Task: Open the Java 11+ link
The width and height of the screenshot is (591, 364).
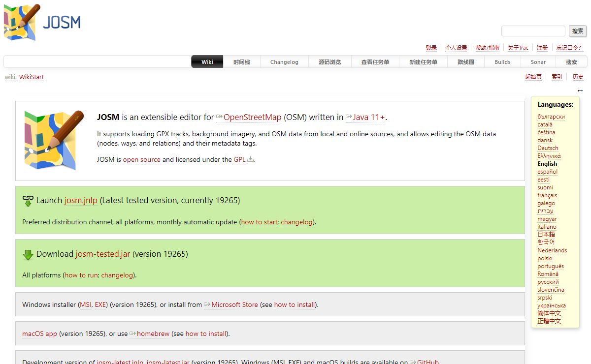Action: (x=365, y=117)
